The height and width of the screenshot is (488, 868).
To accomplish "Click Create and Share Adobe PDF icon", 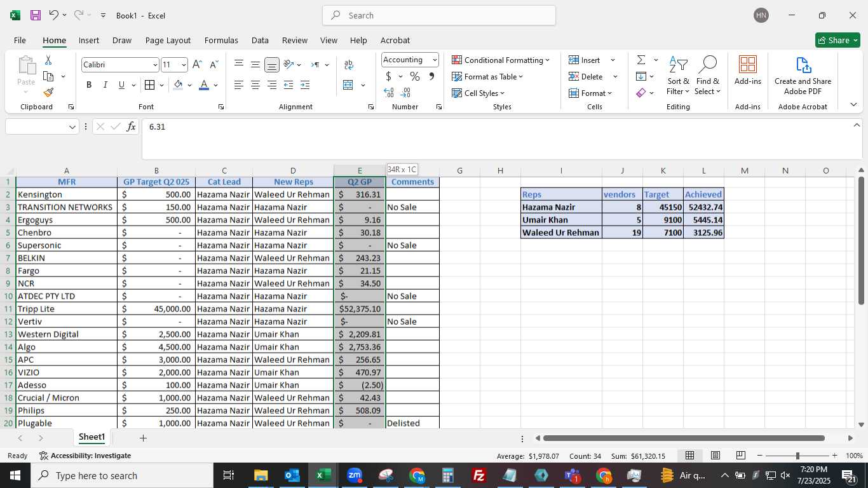I will 803,75.
